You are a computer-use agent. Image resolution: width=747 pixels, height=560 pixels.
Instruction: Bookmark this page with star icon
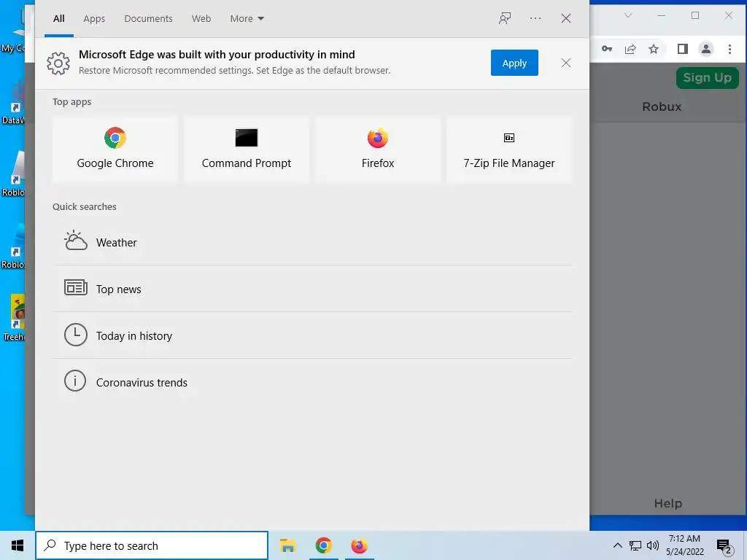(x=654, y=49)
